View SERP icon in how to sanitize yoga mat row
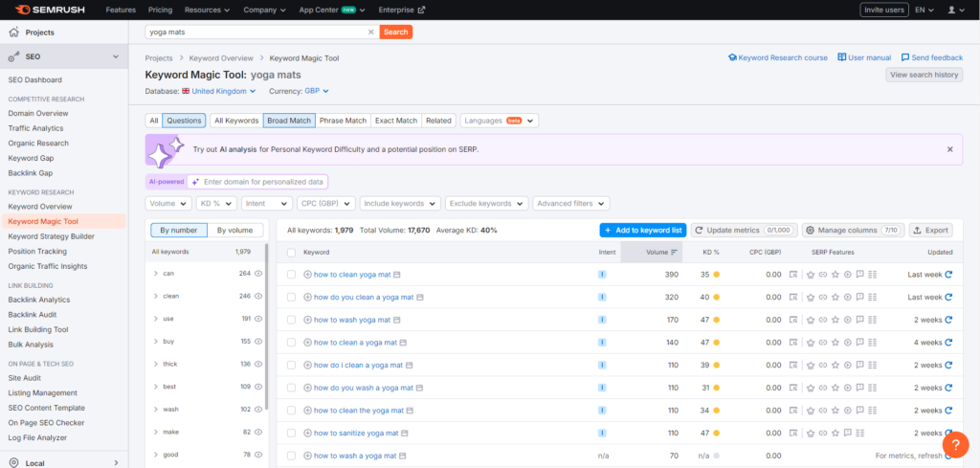 pos(793,433)
